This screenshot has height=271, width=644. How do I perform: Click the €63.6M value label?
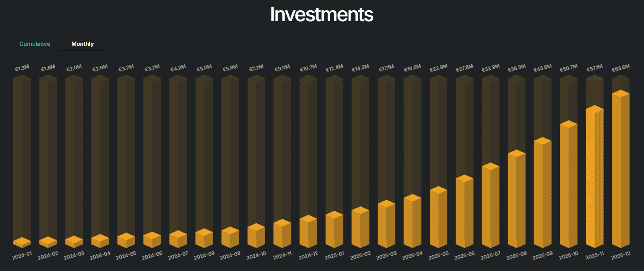pyautogui.click(x=621, y=68)
